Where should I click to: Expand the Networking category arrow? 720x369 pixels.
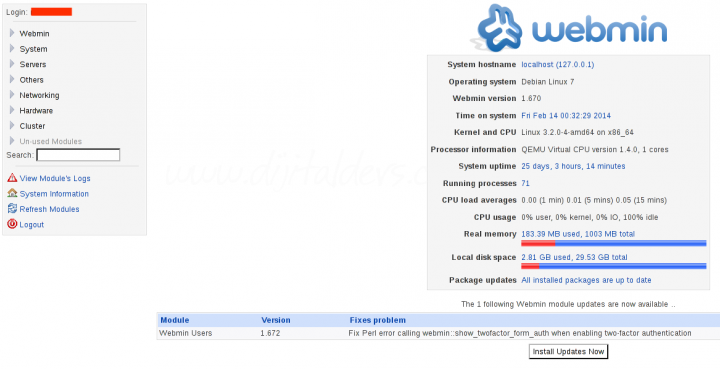(12, 95)
